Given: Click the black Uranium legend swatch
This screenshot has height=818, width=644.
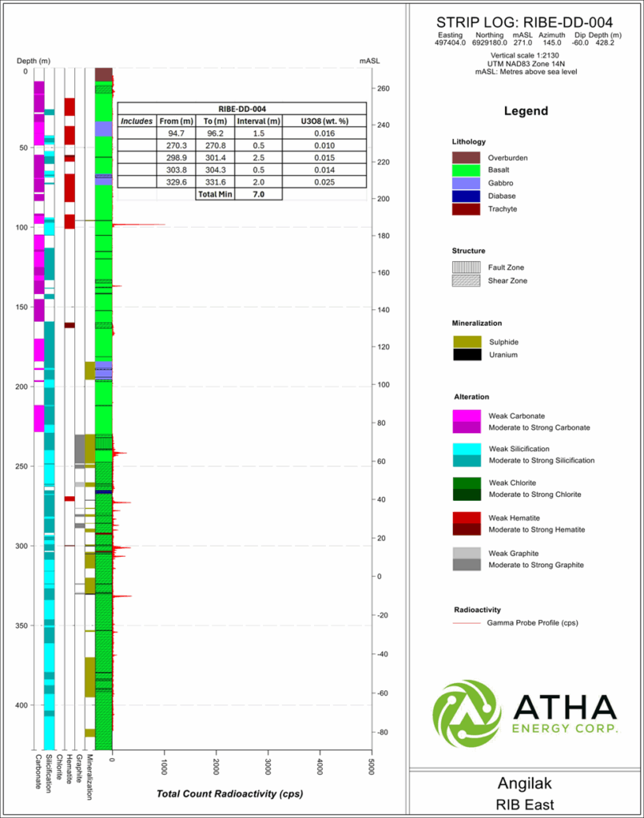Looking at the screenshot, I should pos(467,355).
